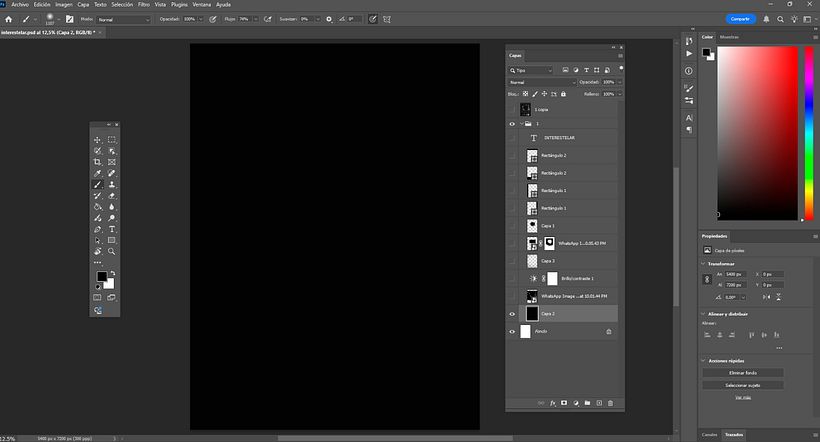Open the Selección menu
820x442 pixels.
coord(122,4)
